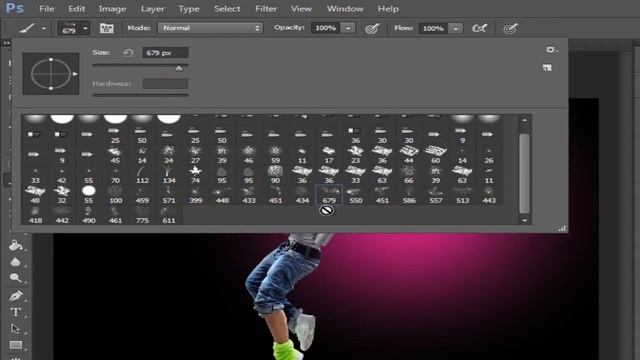Viewport: 640px width, 360px height.
Task: Choose the 100 brush preset
Action: click(x=116, y=195)
